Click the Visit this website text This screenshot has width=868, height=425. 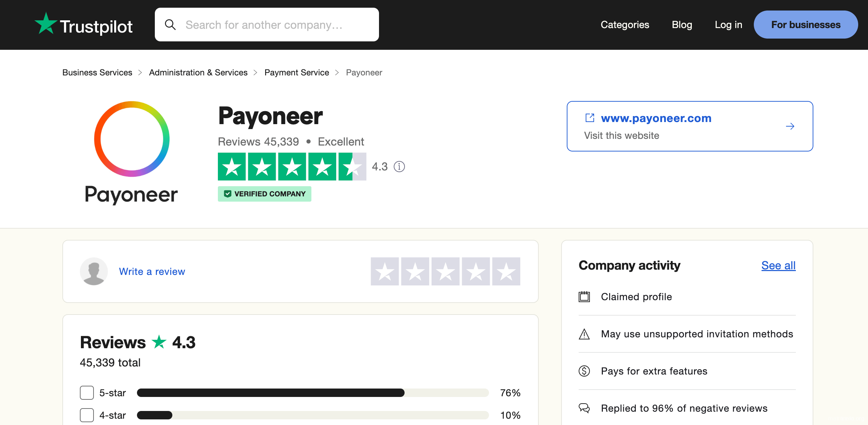(x=621, y=135)
